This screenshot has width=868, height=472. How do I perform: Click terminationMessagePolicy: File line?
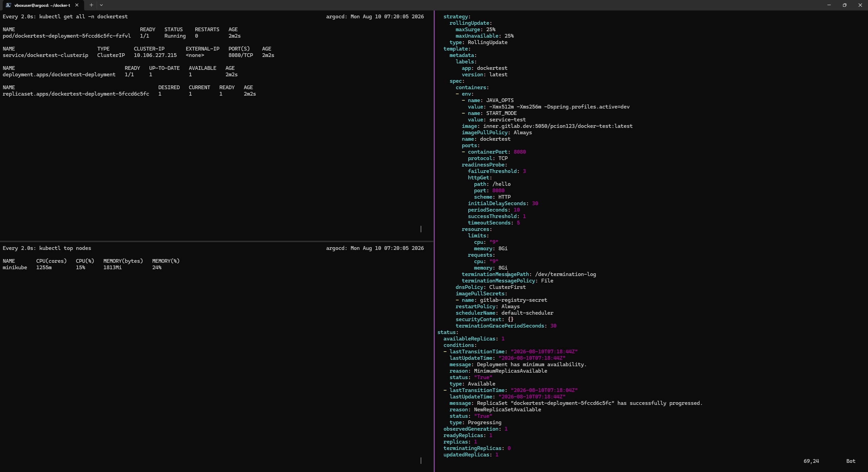tap(508, 281)
